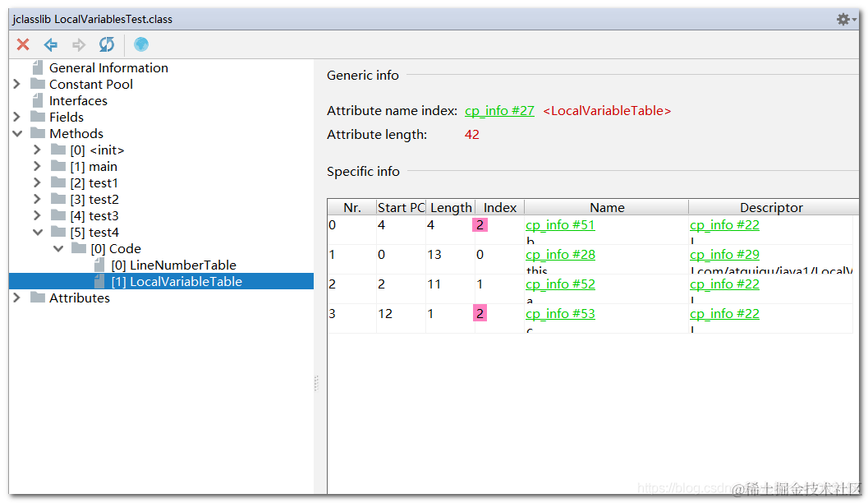This screenshot has height=503, width=868.
Task: Click the Length value 11
Action: (x=434, y=284)
